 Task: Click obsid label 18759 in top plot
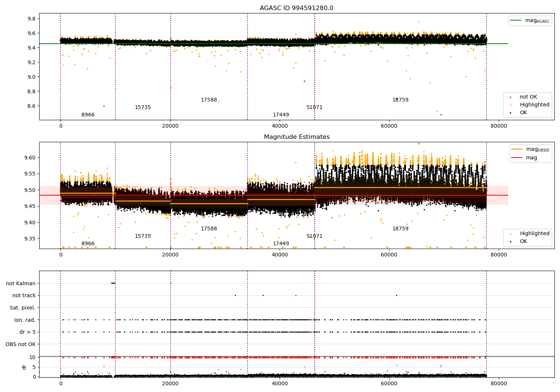click(401, 100)
